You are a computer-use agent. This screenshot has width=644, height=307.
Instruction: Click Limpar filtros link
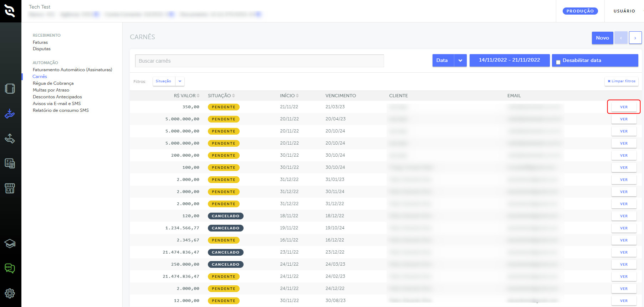tap(622, 81)
